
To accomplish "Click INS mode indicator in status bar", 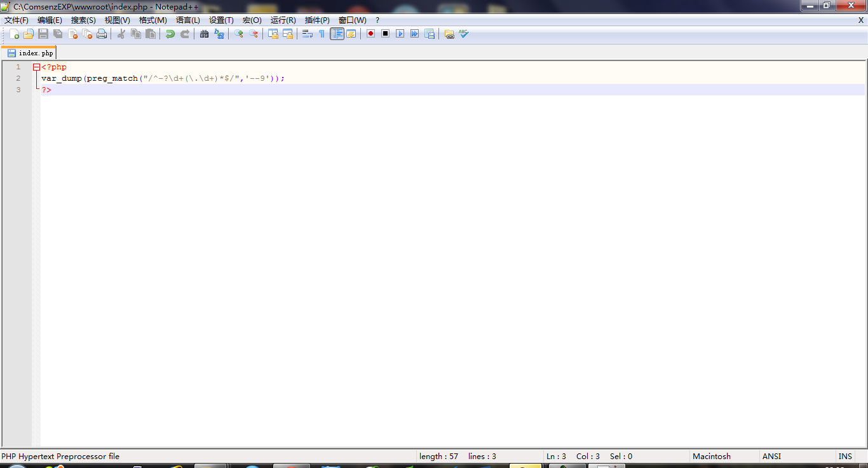I will coord(845,456).
